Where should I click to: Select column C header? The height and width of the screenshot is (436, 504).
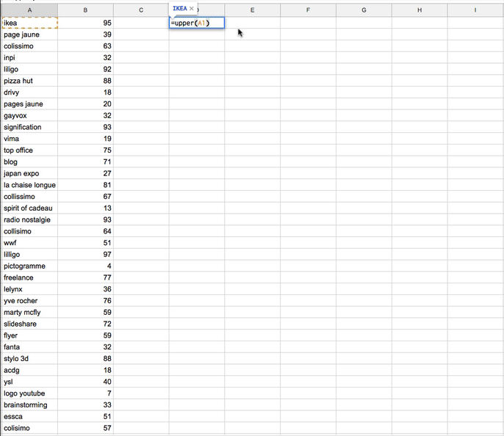click(x=141, y=10)
